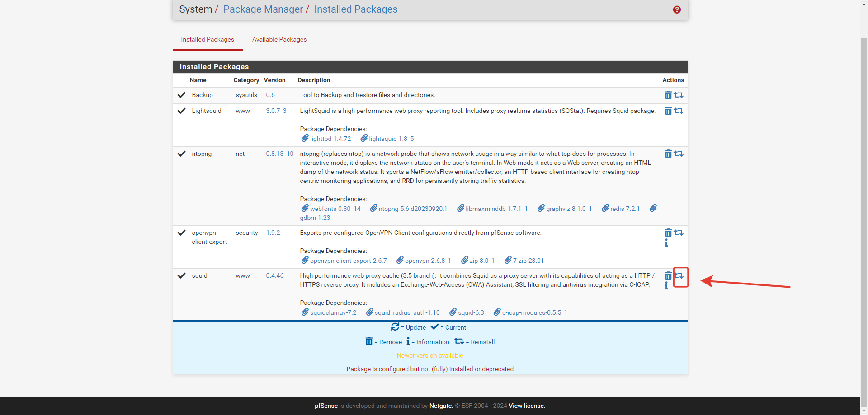The height and width of the screenshot is (415, 868).
Task: Open openvpn-client-export-2.6.7 dependency link
Action: (349, 261)
